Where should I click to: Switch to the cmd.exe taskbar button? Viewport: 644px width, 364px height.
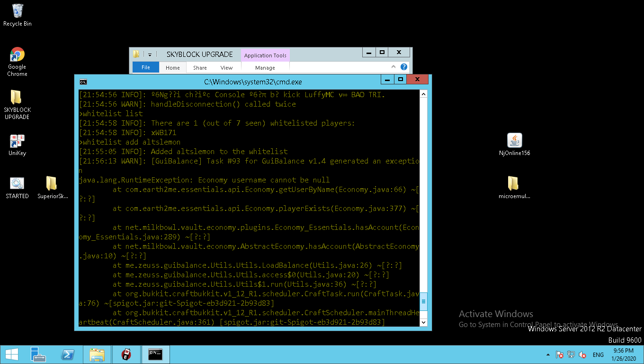156,355
